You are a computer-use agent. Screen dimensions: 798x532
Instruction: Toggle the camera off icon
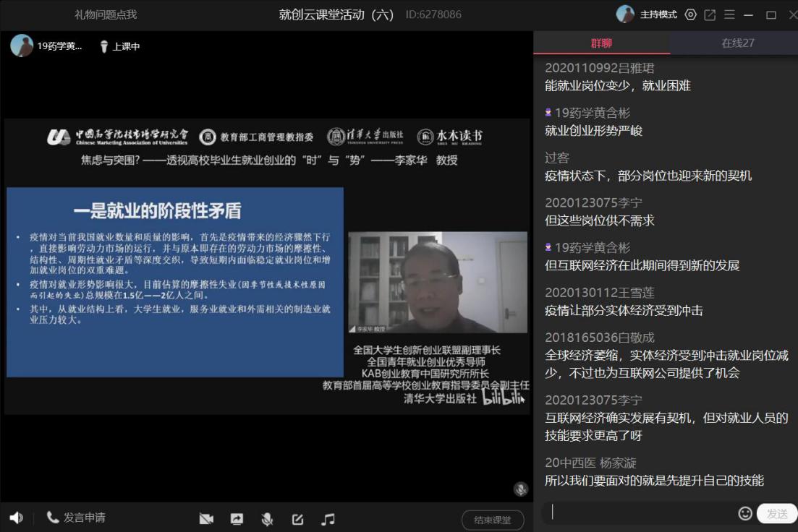click(x=206, y=519)
